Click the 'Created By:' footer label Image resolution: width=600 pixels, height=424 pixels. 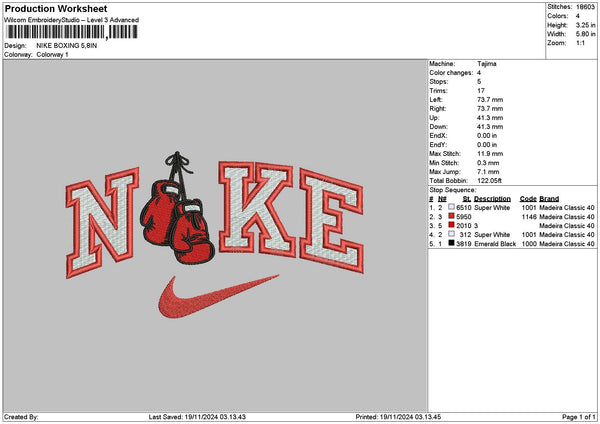pyautogui.click(x=21, y=417)
